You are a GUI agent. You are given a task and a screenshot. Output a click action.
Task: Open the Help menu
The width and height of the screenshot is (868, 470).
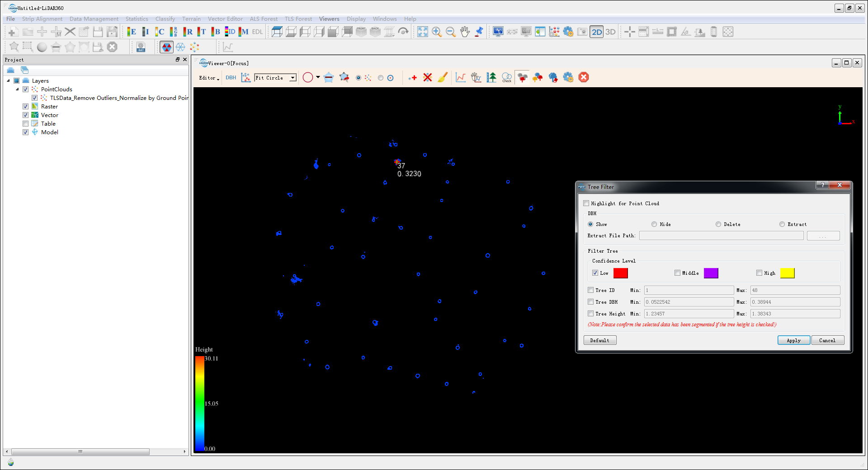410,19
